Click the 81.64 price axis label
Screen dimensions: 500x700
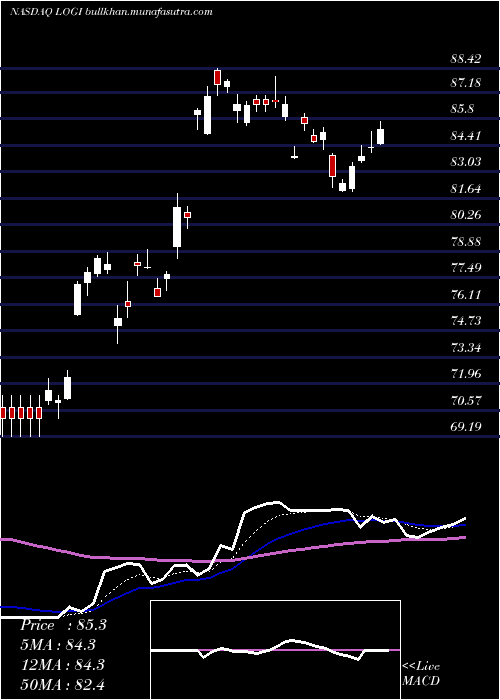click(466, 189)
